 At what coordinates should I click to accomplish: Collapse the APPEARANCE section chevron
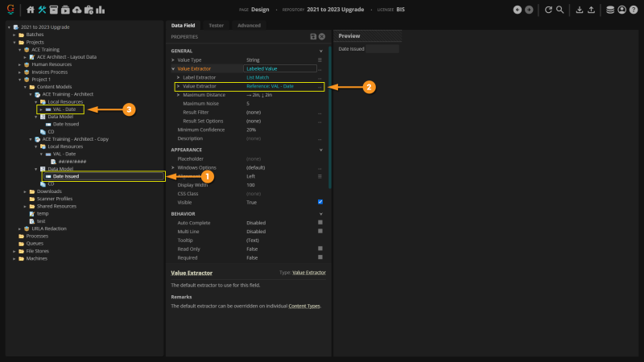pyautogui.click(x=320, y=150)
